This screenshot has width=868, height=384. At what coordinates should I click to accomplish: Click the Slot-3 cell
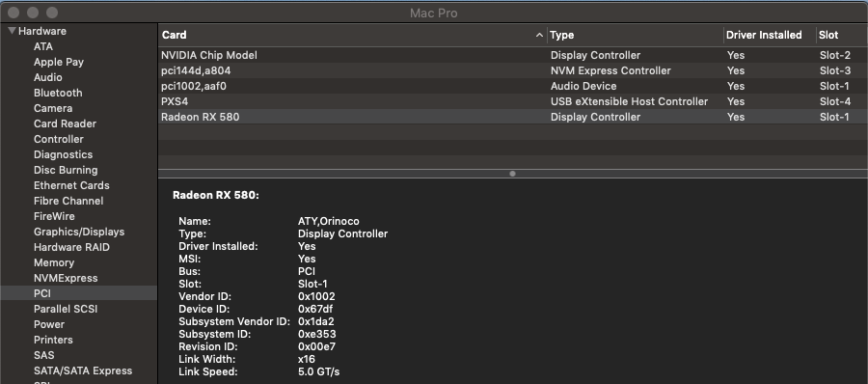point(835,71)
